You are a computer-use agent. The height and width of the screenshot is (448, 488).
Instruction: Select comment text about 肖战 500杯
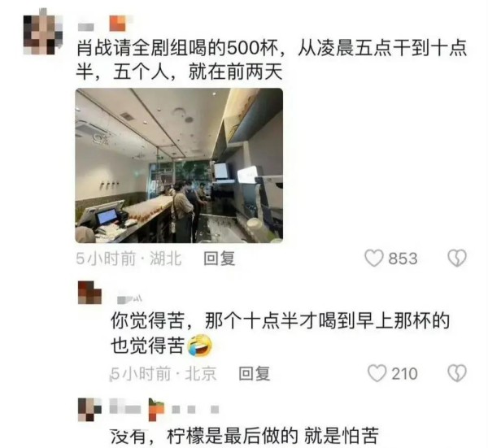(x=272, y=60)
